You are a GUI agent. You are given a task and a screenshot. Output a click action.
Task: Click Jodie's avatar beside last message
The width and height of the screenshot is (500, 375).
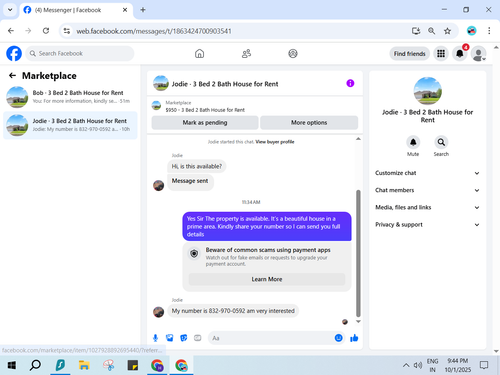(158, 312)
